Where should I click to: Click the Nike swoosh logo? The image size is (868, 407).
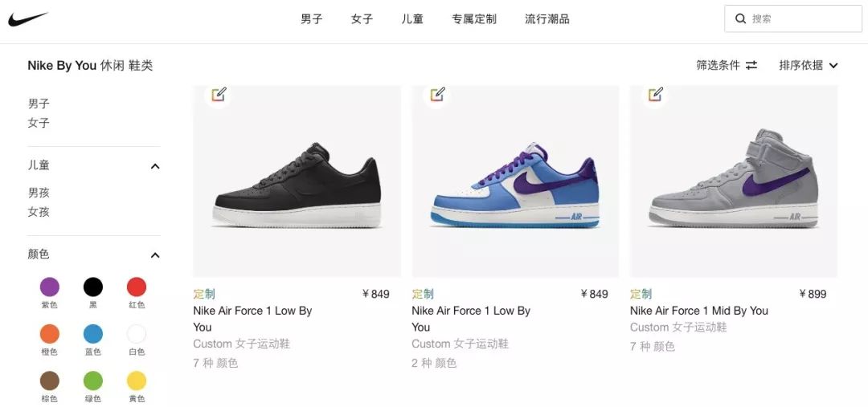point(27,19)
